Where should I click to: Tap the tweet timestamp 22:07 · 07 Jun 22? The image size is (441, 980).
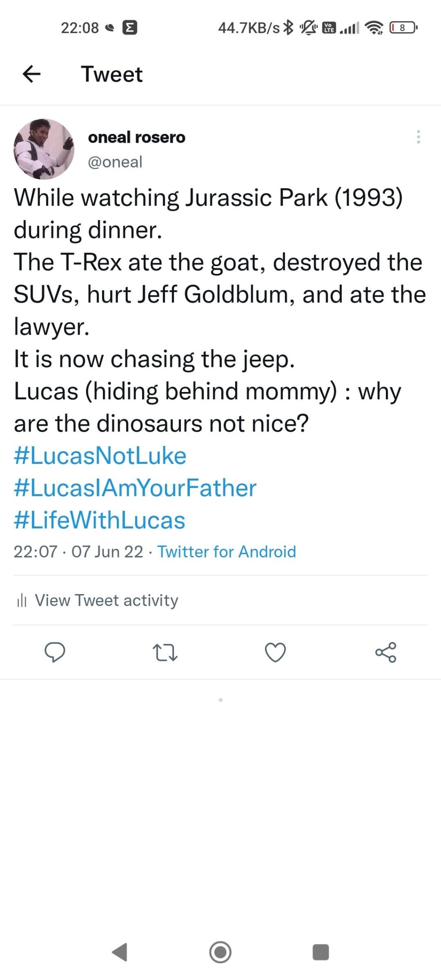pos(78,552)
